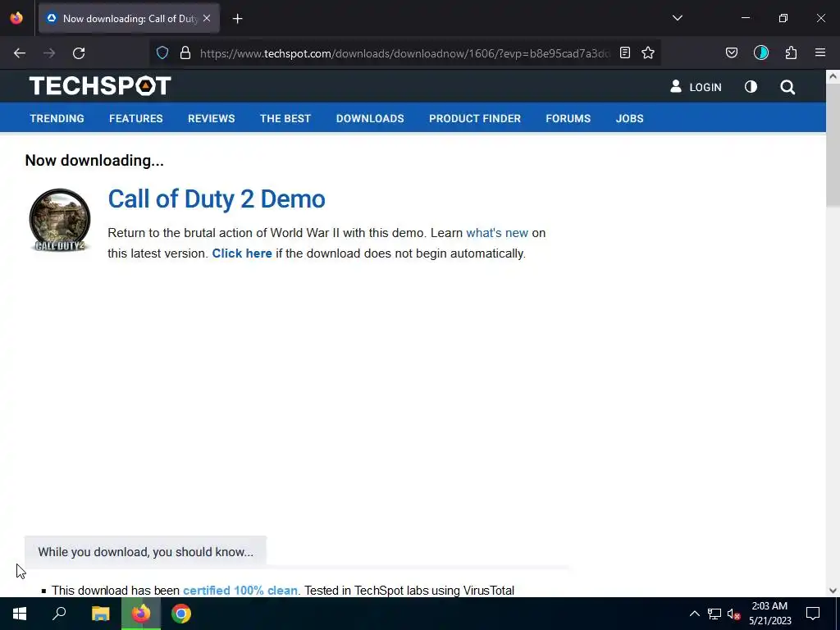Open THE BEST menu
This screenshot has width=840, height=630.
pos(285,118)
